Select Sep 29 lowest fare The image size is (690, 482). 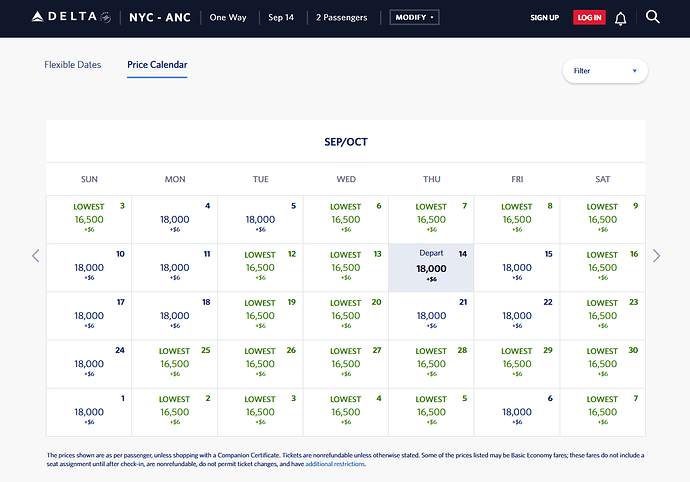tap(517, 364)
